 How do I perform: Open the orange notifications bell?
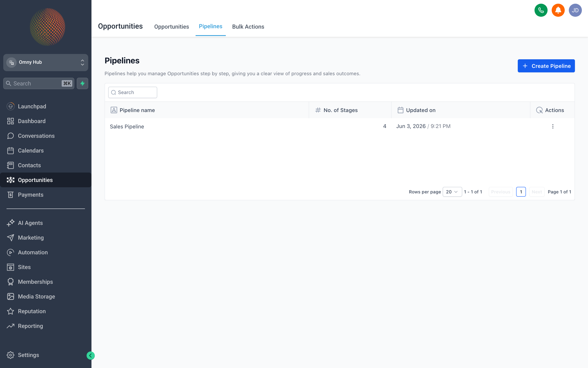558,10
